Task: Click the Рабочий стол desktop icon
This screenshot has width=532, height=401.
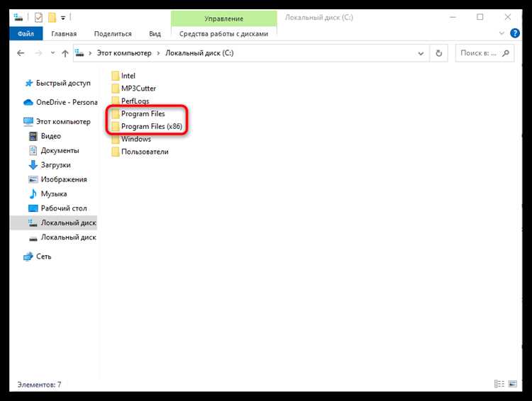Action: pos(33,208)
